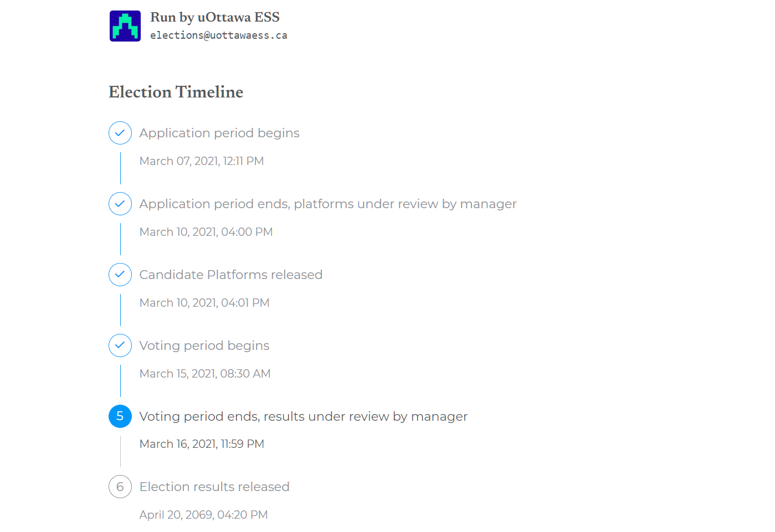The width and height of the screenshot is (775, 532).
Task: Click checkmark icon for Application period ends step
Action: pyautogui.click(x=120, y=204)
